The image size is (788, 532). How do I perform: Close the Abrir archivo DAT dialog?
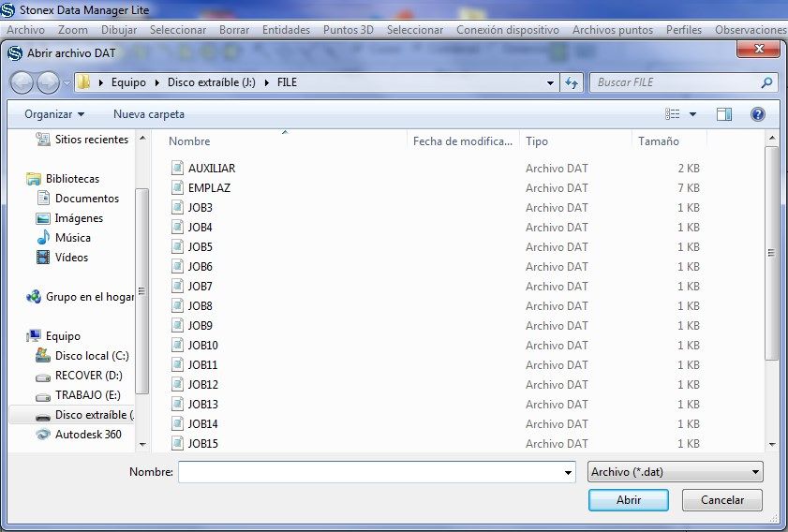(758, 49)
